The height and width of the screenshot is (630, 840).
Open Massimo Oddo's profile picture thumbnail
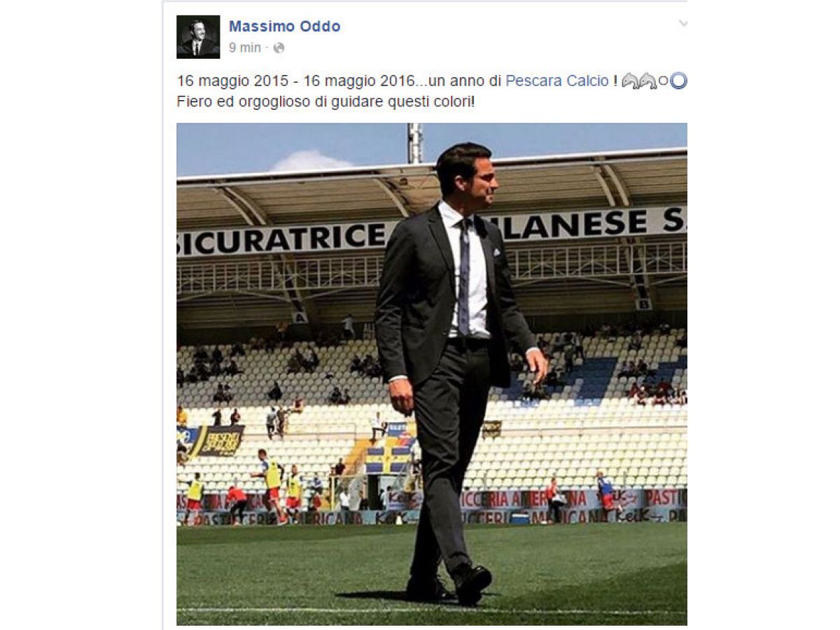pyautogui.click(x=198, y=37)
